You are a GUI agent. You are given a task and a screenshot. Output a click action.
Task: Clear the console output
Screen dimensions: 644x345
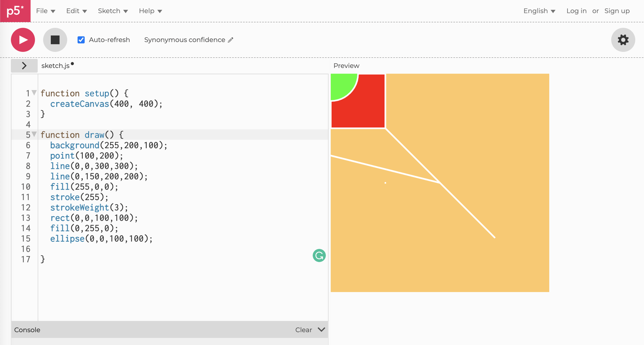(303, 330)
